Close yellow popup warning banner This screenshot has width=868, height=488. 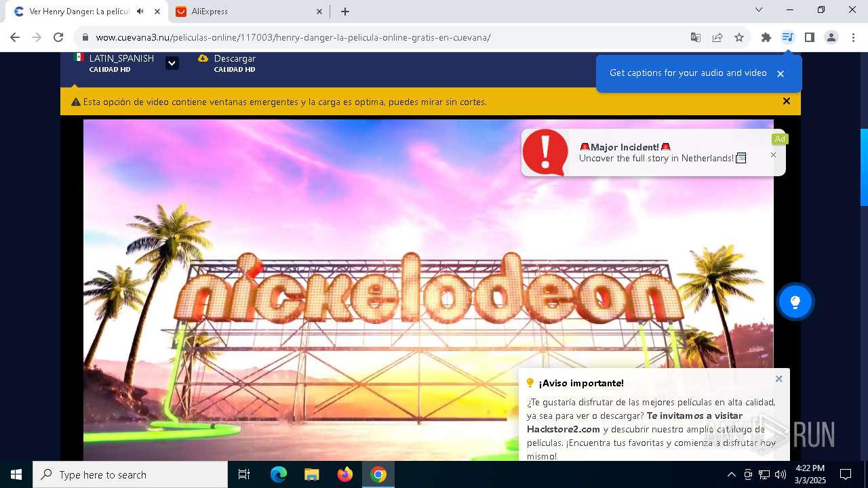pos(787,101)
